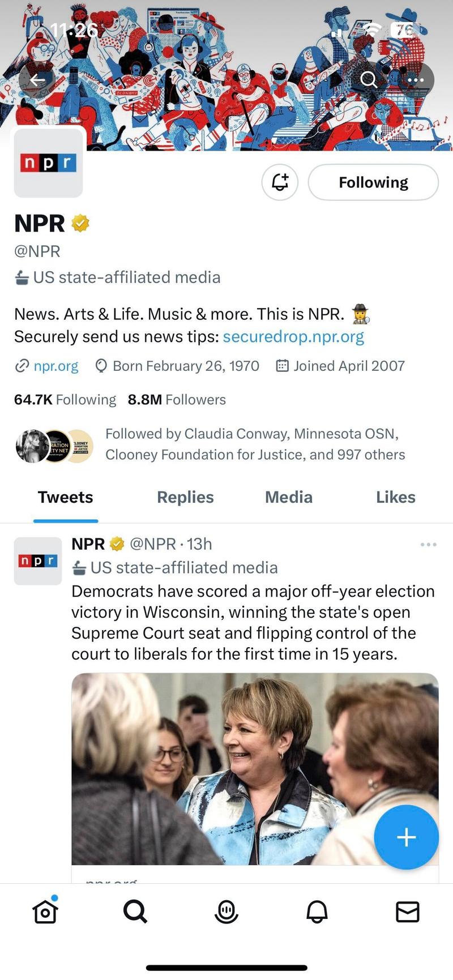453x980 pixels.
Task: Tap the back arrow to leave NPR's profile
Action: pos(37,80)
